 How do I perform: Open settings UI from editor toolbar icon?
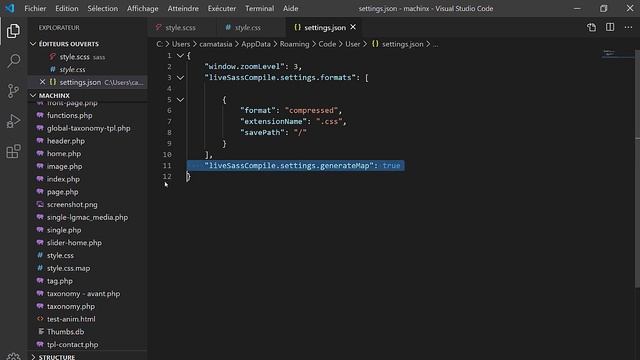coord(591,27)
